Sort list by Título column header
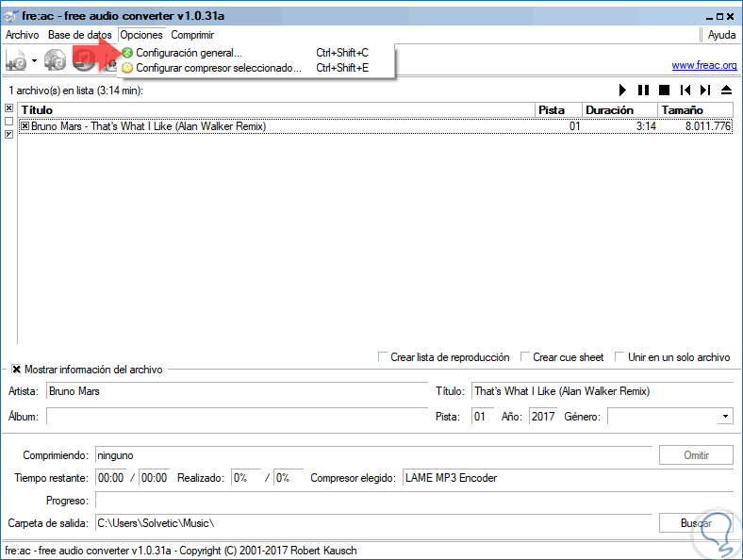This screenshot has width=743, height=560. pyautogui.click(x=276, y=110)
